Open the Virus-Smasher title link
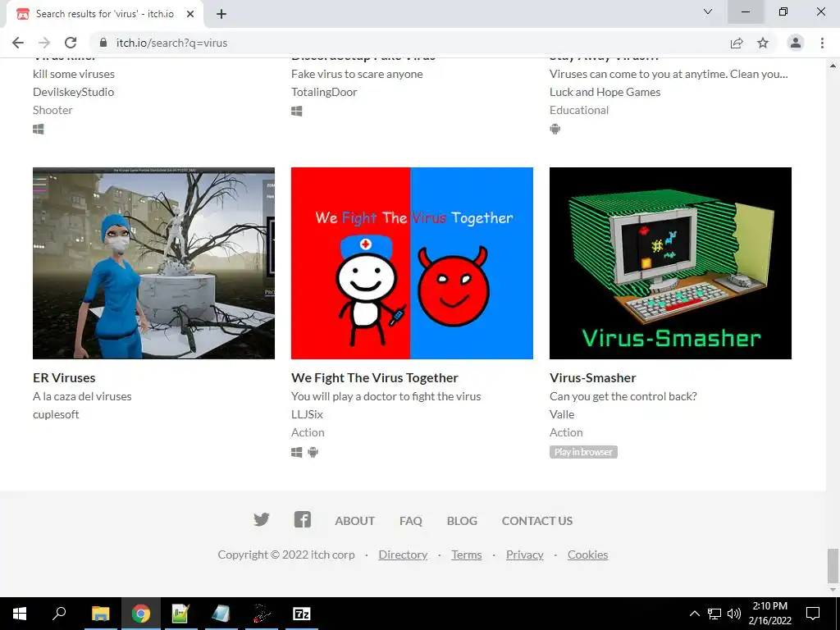The height and width of the screenshot is (630, 840). tap(592, 377)
